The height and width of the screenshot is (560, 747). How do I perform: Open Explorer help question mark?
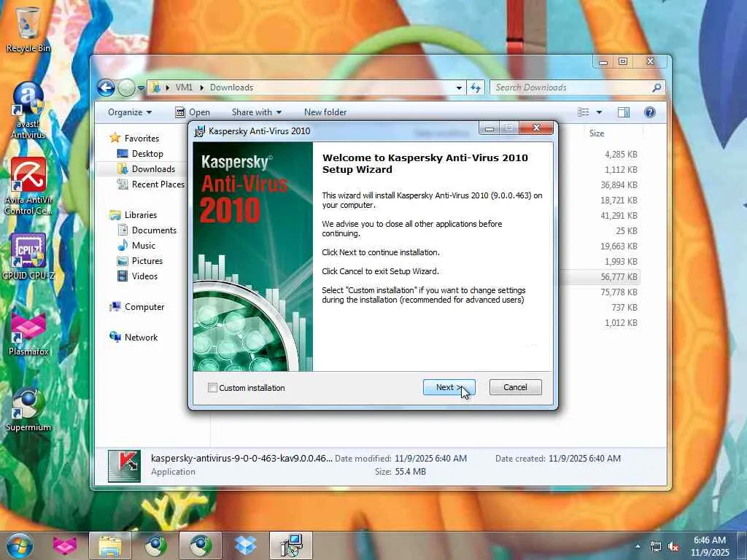[x=650, y=112]
